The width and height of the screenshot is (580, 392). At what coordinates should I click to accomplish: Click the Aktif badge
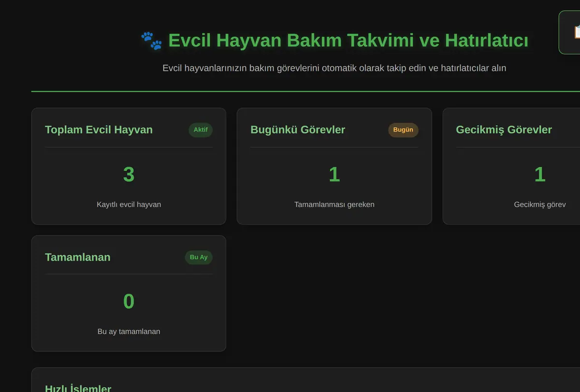click(201, 130)
